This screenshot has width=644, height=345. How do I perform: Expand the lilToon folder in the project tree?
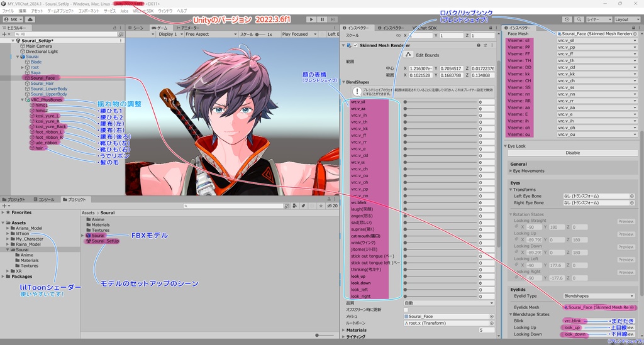coord(8,233)
